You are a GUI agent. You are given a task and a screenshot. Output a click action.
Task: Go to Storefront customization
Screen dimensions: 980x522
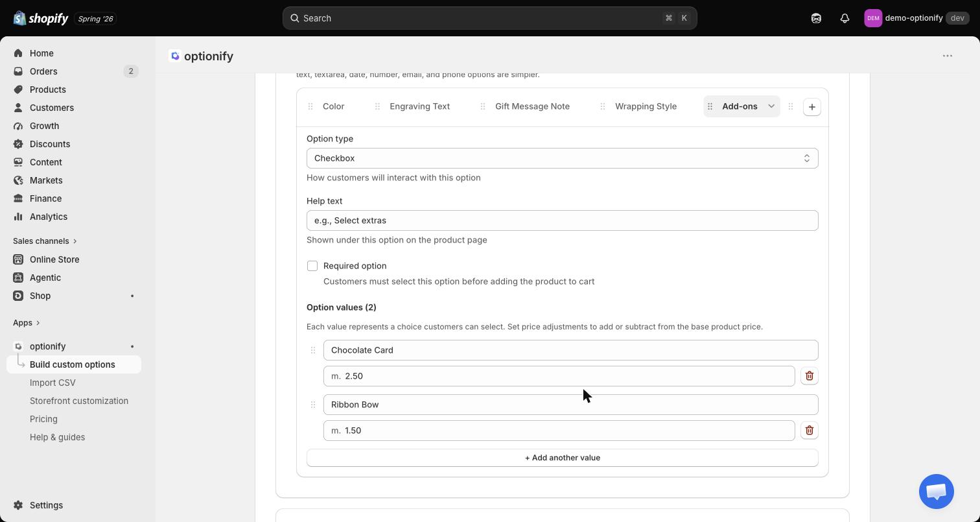pyautogui.click(x=79, y=401)
